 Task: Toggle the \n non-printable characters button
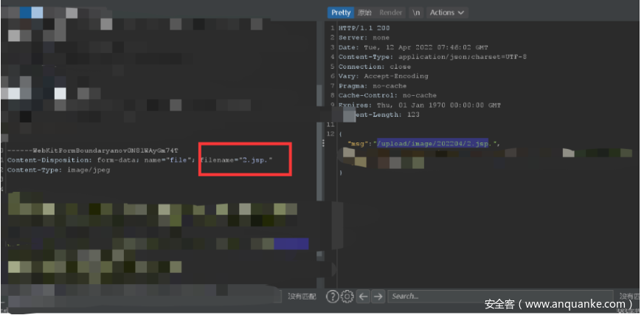416,13
